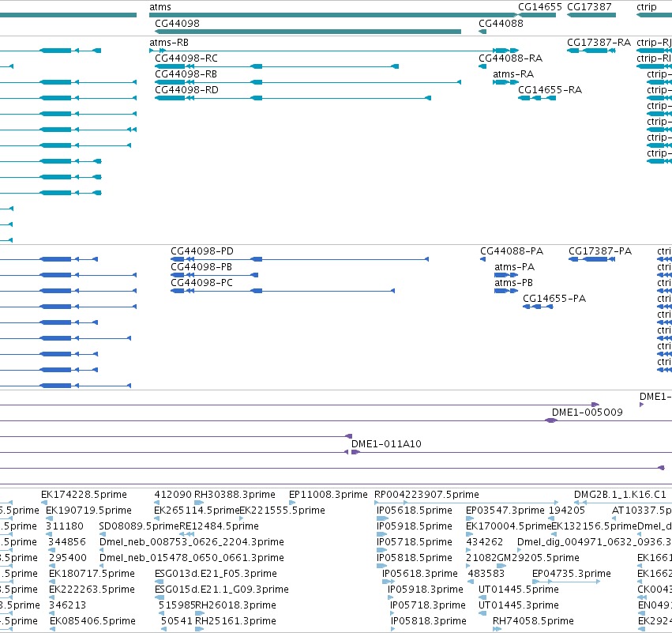
Task: Select the atms-PA protein feature
Action: tap(506, 275)
